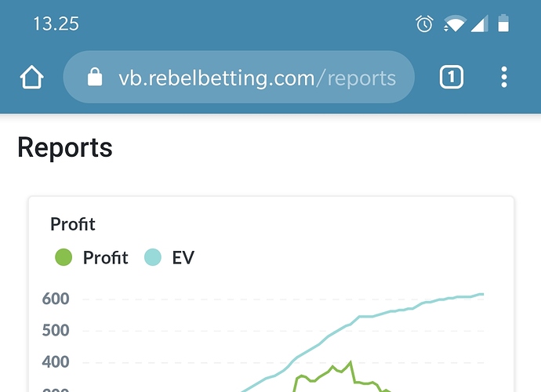
Task: Click the end of the teal EV line
Action: click(x=482, y=294)
